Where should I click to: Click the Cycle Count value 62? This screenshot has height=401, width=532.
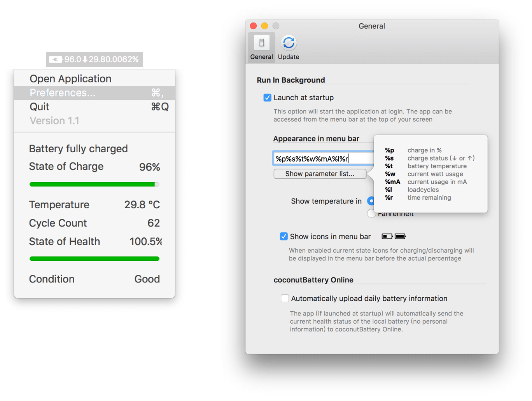coord(154,223)
